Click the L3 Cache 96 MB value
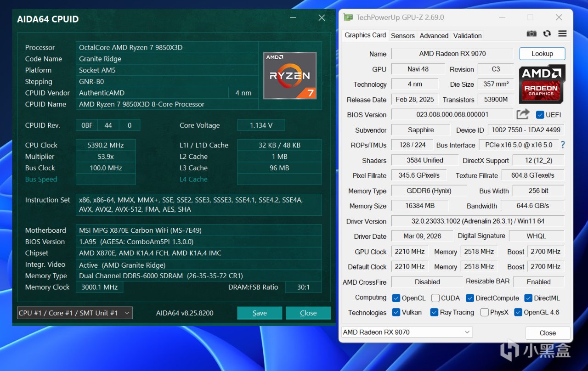 click(279, 168)
